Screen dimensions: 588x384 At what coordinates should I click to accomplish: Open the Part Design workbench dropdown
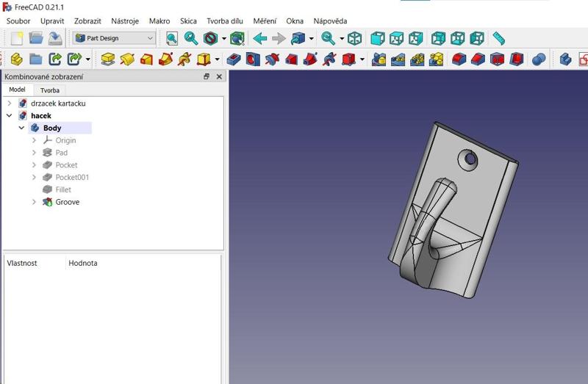click(x=114, y=38)
